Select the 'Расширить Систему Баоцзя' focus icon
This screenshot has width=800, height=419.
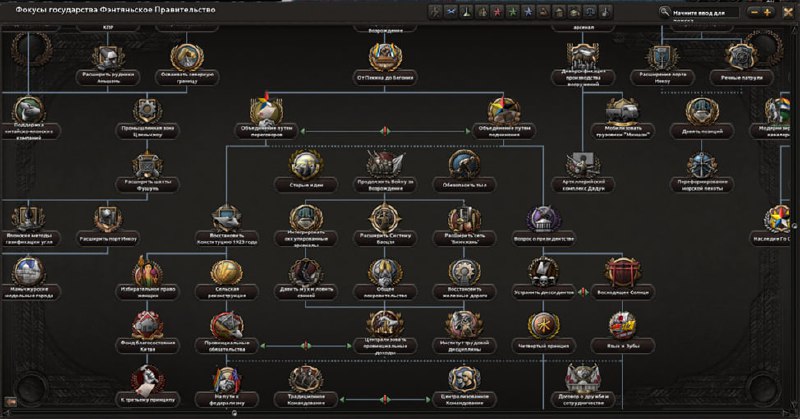(385, 218)
